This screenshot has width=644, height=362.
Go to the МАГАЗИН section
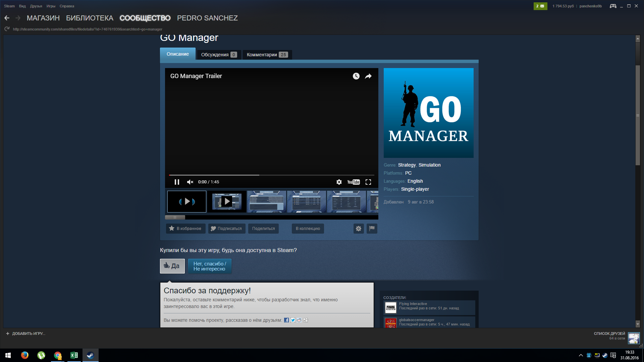coord(43,18)
